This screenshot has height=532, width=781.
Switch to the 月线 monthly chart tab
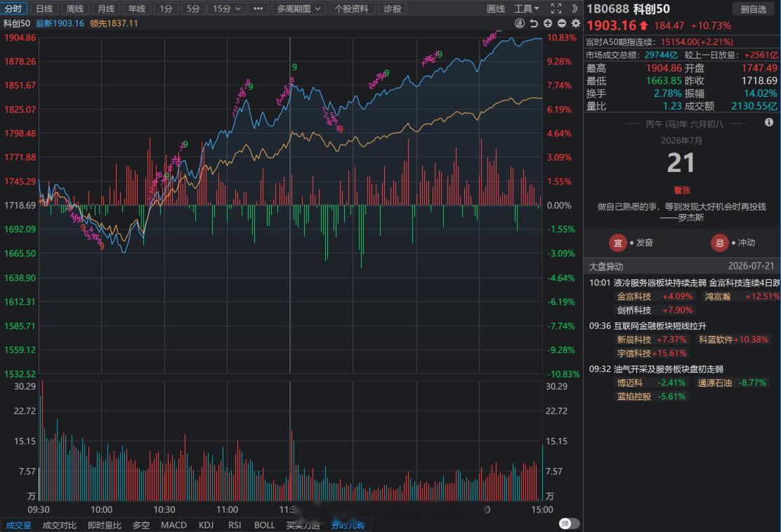tap(106, 8)
